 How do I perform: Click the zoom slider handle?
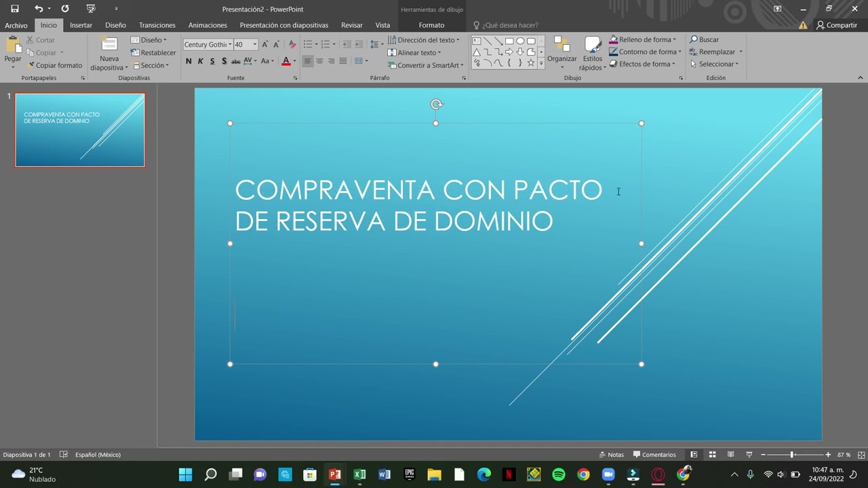[x=792, y=455]
